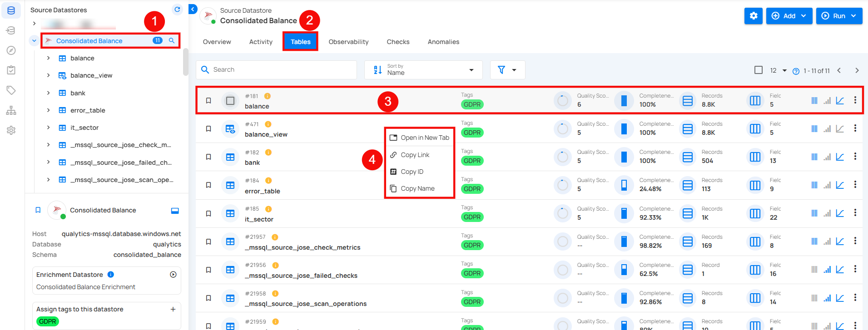
Task: Collapse the left sidebar panel arrow
Action: click(193, 9)
